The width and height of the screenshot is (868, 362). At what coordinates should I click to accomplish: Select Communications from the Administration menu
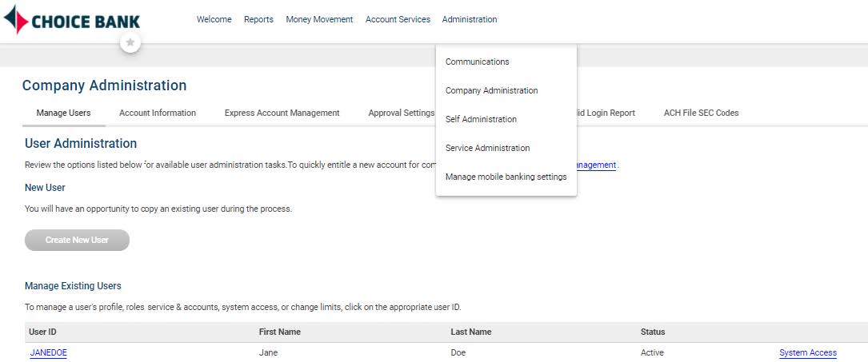point(477,62)
